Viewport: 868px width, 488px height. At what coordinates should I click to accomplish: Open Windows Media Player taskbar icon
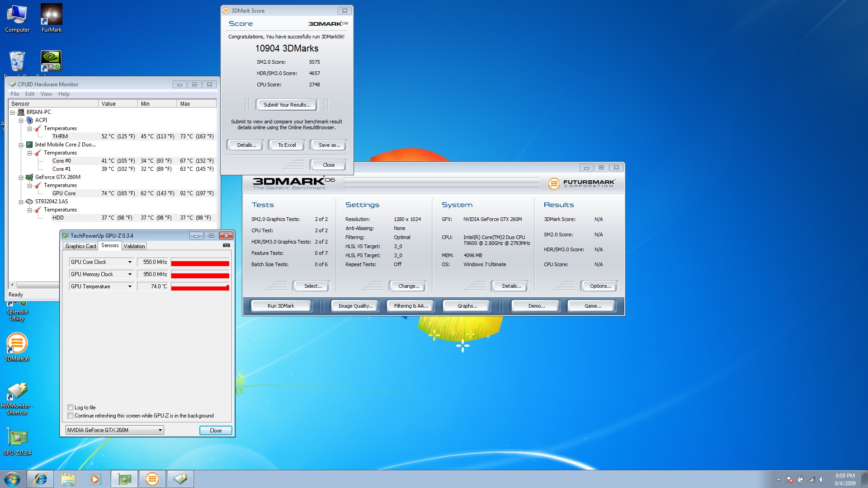coord(95,479)
